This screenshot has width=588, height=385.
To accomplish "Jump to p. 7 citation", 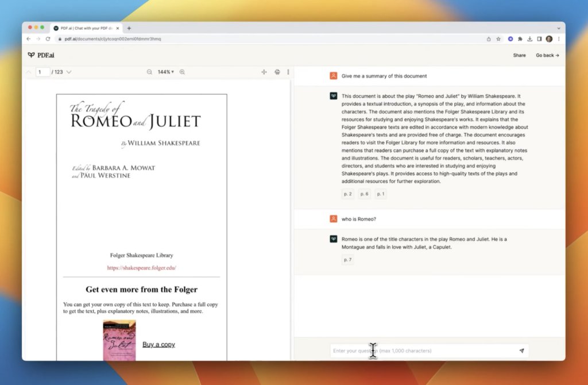I will pyautogui.click(x=347, y=260).
